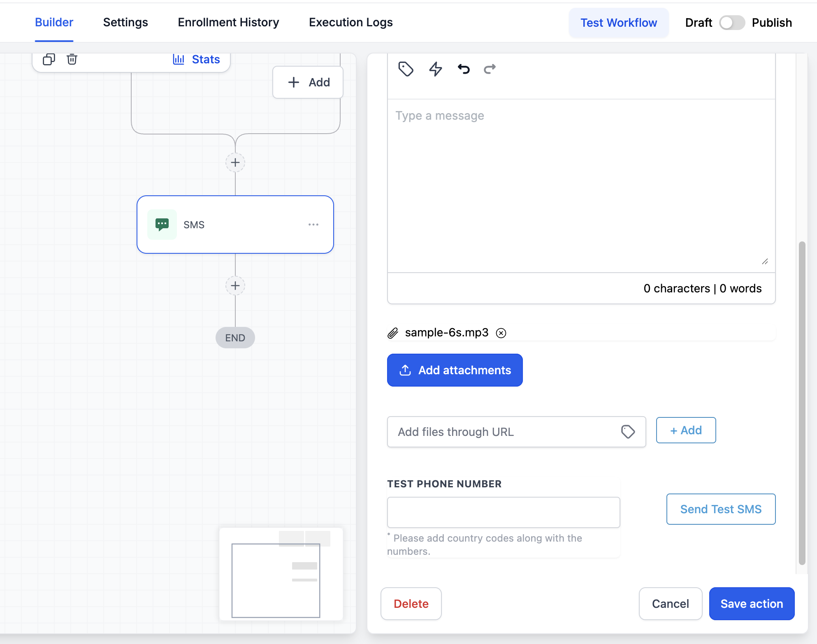817x644 pixels.
Task: Click tag icon in URL field
Action: 628,432
